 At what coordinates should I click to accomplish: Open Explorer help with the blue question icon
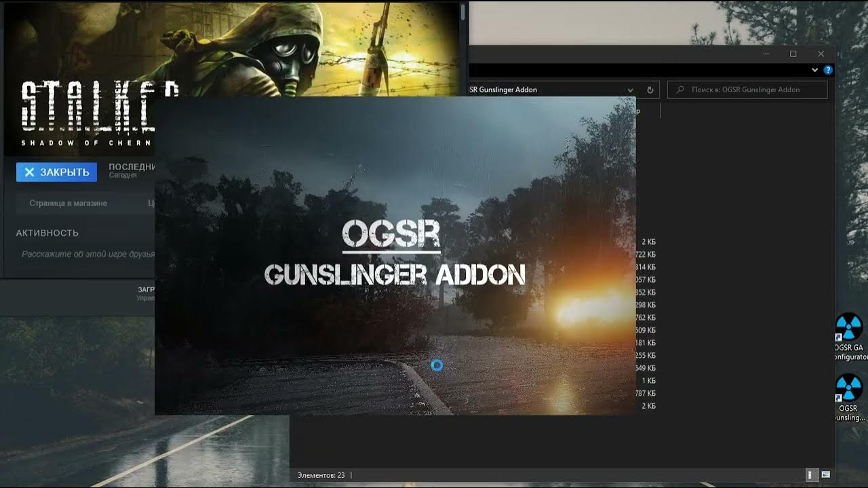click(x=828, y=70)
